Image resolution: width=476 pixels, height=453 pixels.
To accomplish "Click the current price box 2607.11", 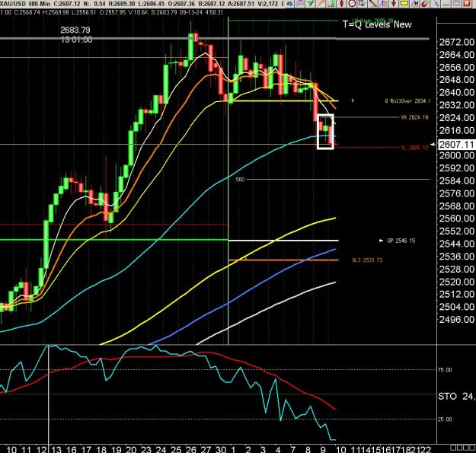I will (456, 145).
